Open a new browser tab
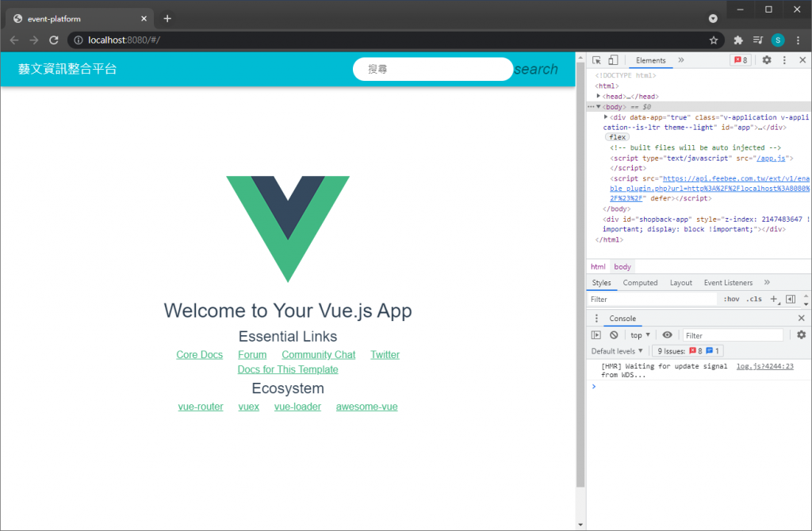Image resolution: width=812 pixels, height=531 pixels. coord(167,19)
